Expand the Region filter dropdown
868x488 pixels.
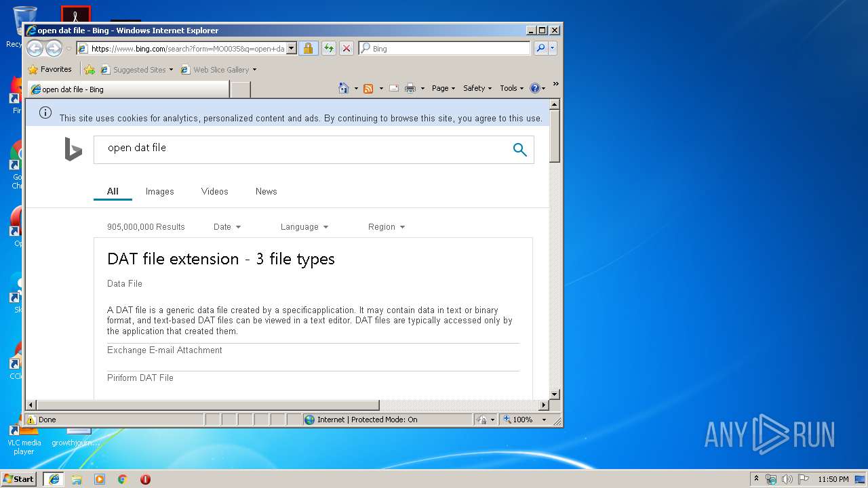tap(387, 227)
